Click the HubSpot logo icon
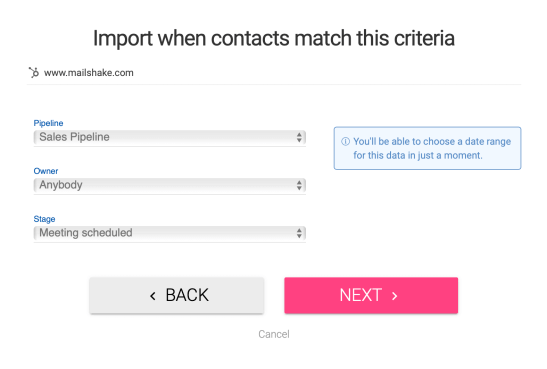547x369 pixels. point(34,73)
